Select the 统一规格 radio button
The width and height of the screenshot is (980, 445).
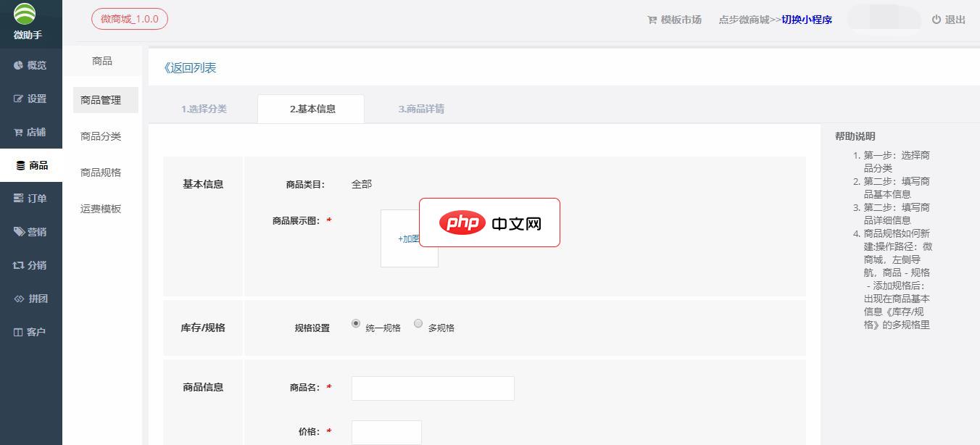(x=354, y=324)
